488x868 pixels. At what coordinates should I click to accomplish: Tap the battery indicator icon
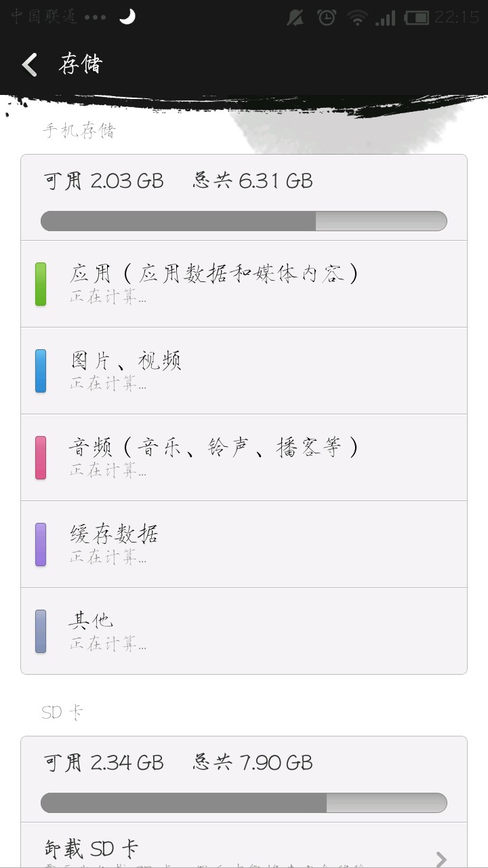pos(417,18)
